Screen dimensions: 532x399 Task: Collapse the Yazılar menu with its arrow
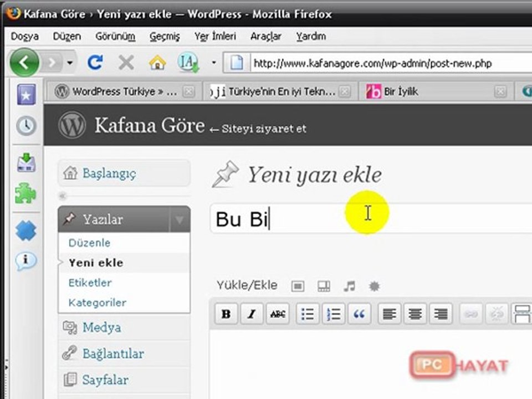(180, 219)
